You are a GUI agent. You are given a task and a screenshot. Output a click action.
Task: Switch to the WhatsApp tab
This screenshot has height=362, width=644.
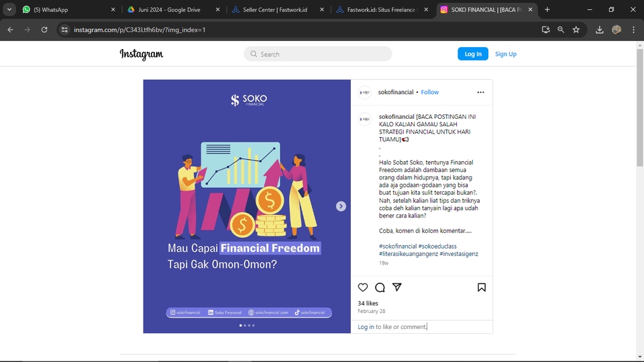(x=68, y=9)
